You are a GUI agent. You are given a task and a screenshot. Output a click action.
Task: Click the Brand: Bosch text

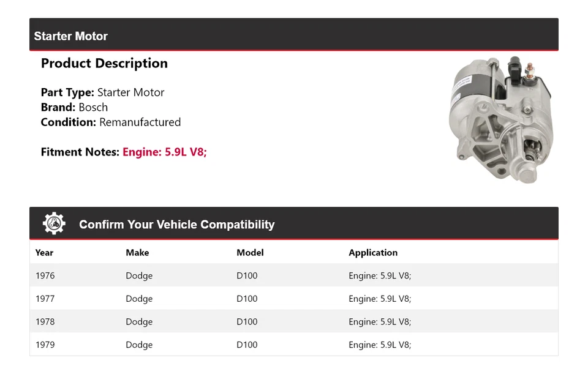coord(74,107)
